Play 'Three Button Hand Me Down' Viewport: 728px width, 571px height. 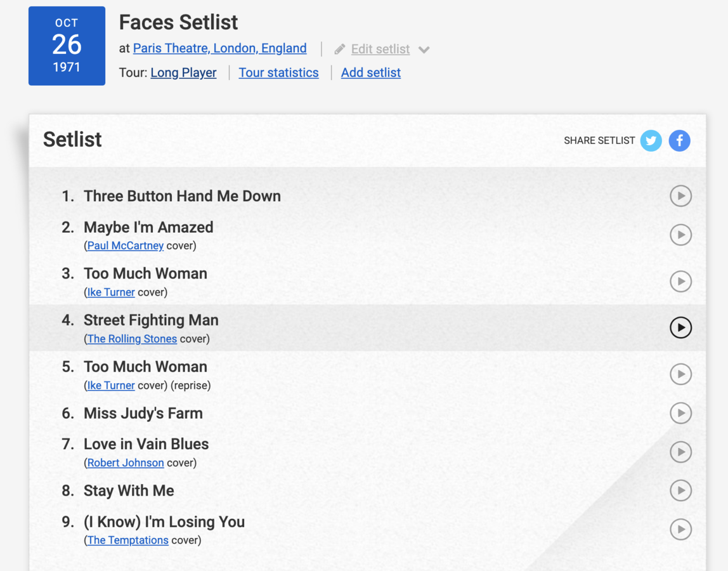point(680,196)
